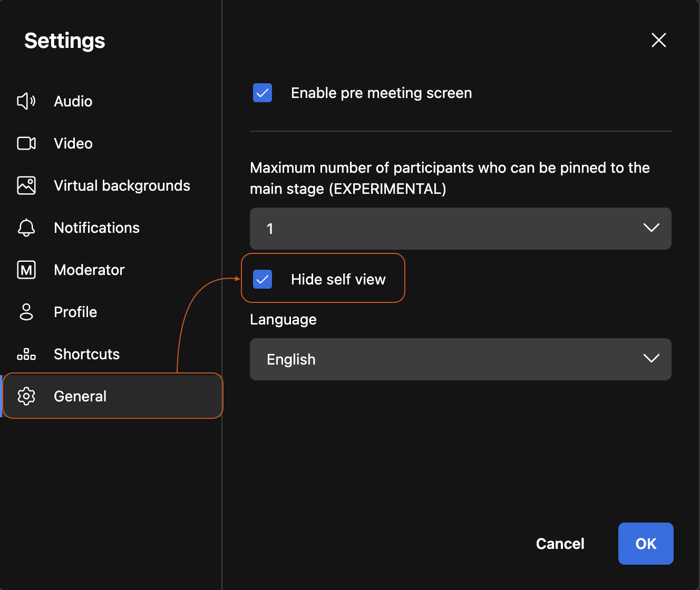
Task: Confirm settings with the OK button
Action: click(646, 544)
